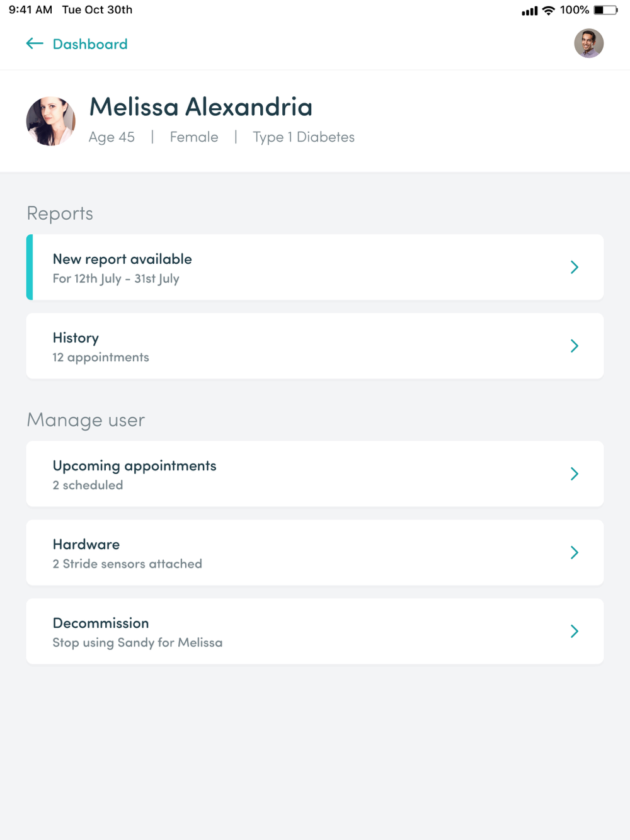Tap the Melissa Alexandria name heading
The width and height of the screenshot is (630, 840).
click(x=201, y=107)
